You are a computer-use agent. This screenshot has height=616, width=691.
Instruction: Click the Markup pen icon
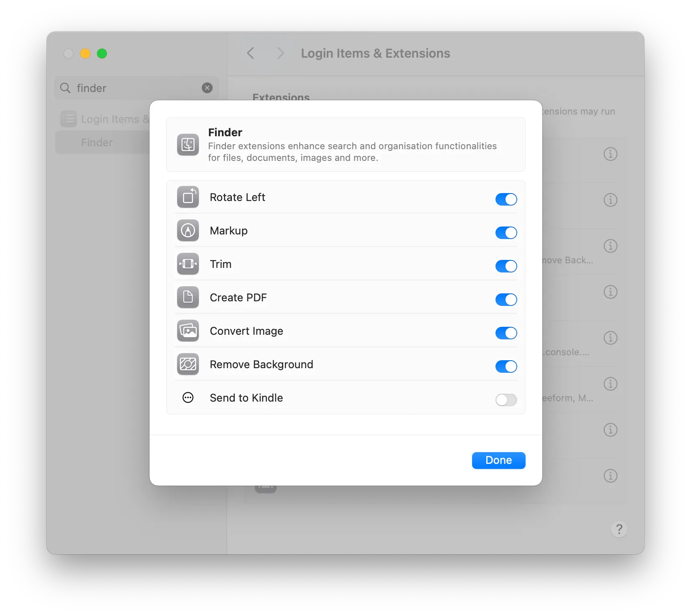point(188,230)
